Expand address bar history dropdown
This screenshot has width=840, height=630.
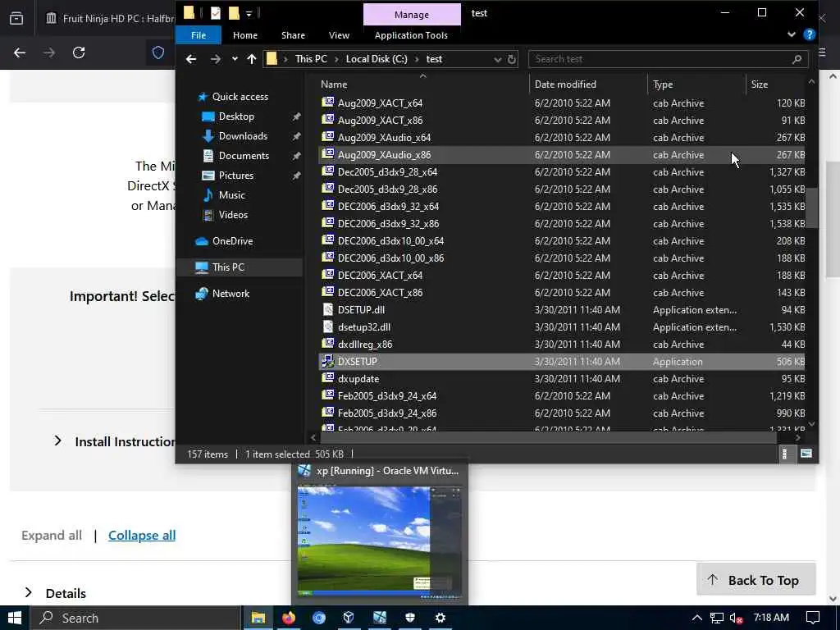point(497,59)
